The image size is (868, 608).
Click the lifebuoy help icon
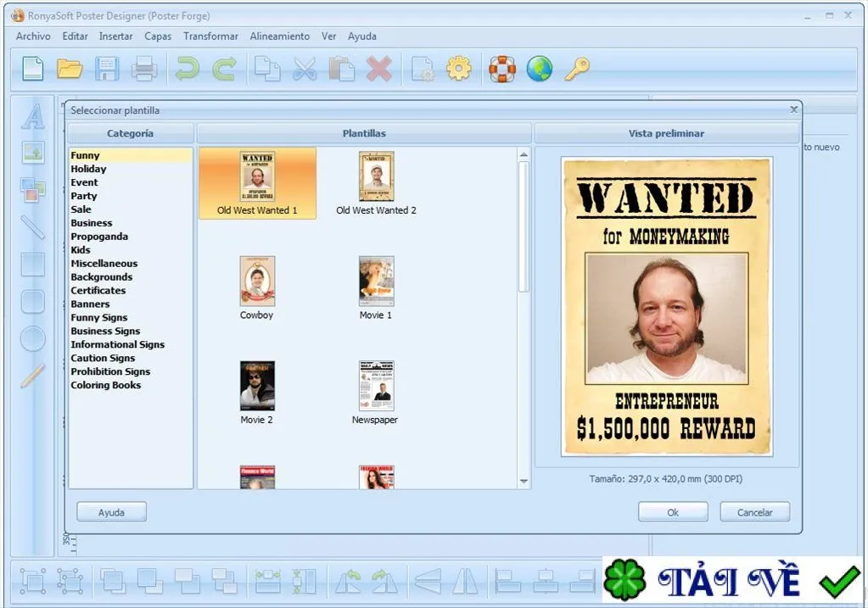[502, 70]
